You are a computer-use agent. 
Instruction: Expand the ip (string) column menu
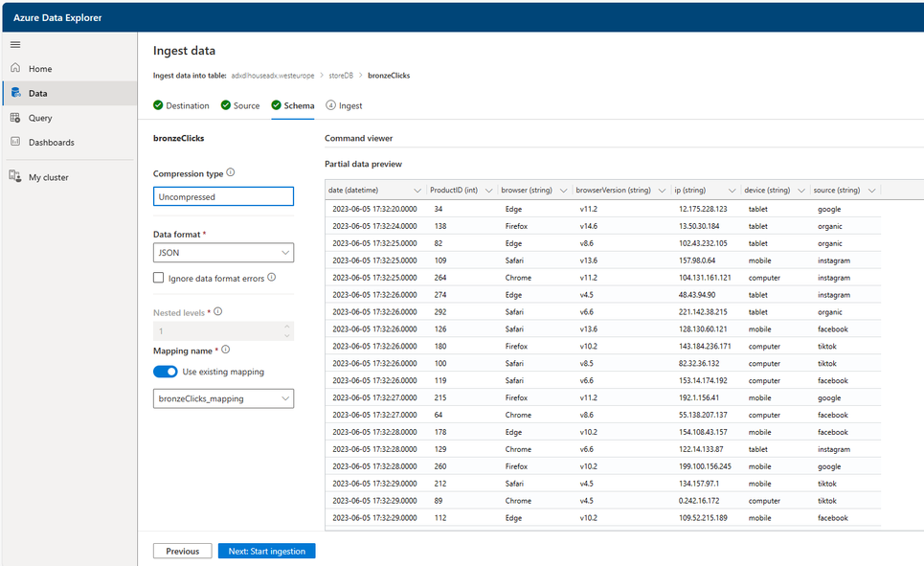(x=732, y=191)
